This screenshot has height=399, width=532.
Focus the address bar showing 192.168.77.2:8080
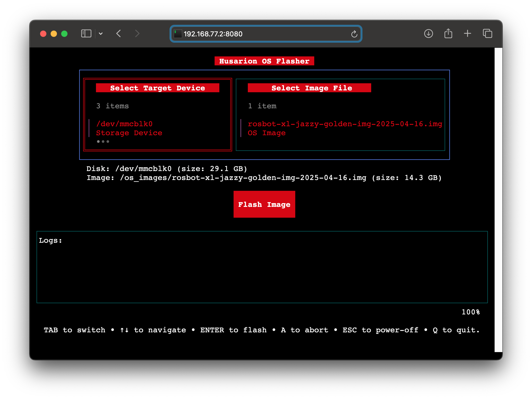[x=266, y=34]
